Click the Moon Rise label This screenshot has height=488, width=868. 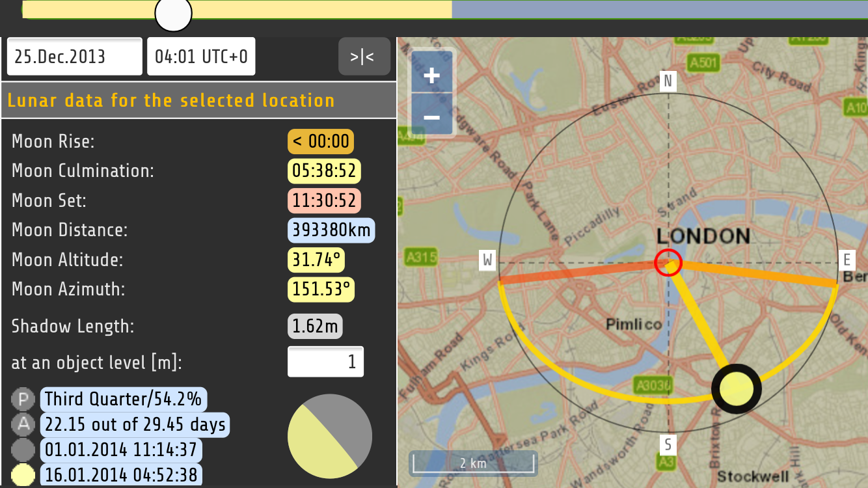coord(53,141)
